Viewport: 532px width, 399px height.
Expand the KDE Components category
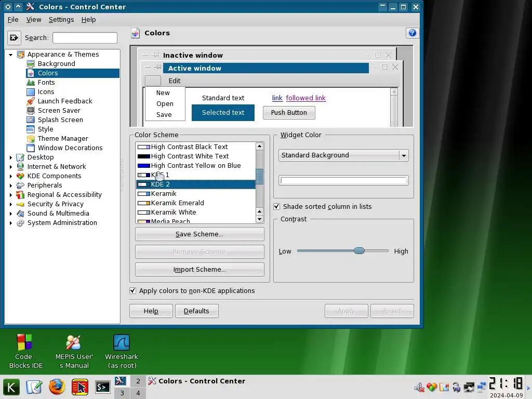[11, 176]
